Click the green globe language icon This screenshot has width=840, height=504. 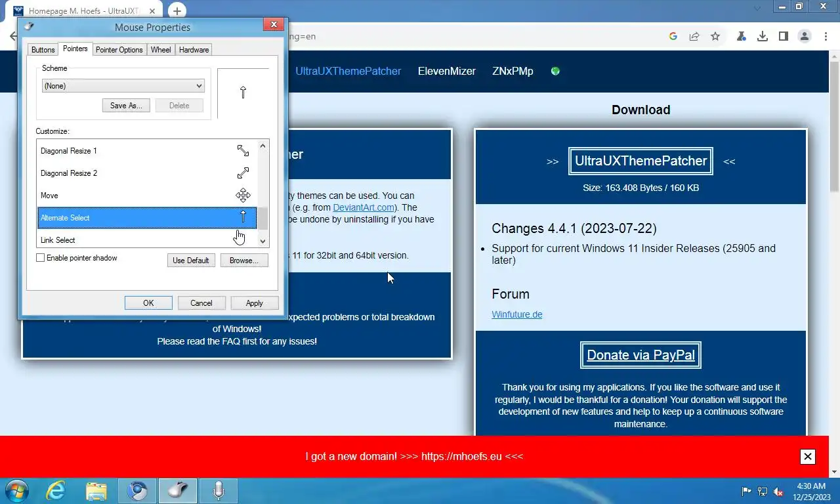[x=555, y=71]
